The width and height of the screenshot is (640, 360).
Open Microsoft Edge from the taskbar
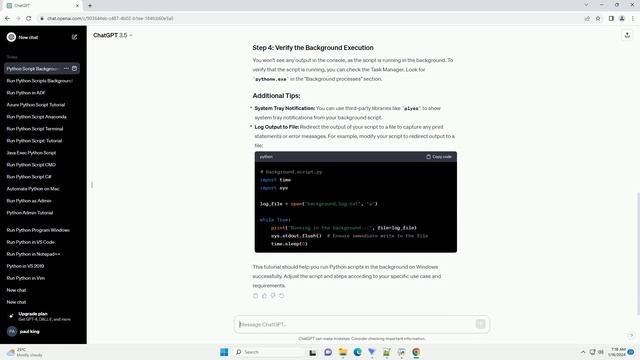(358, 352)
